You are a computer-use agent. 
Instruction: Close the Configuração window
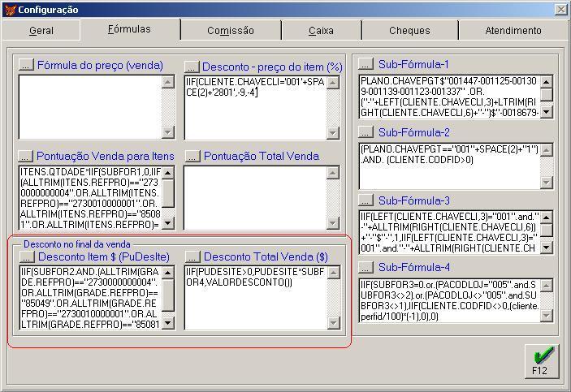561,10
